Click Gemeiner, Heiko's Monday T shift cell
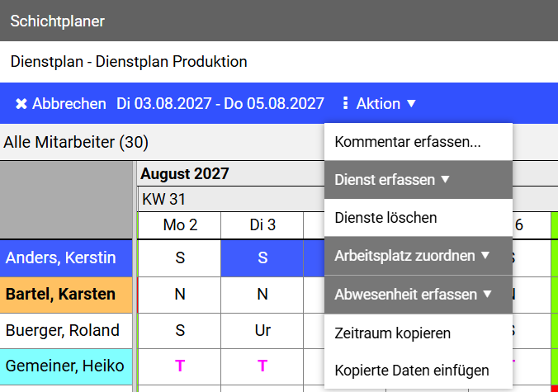 coord(180,366)
